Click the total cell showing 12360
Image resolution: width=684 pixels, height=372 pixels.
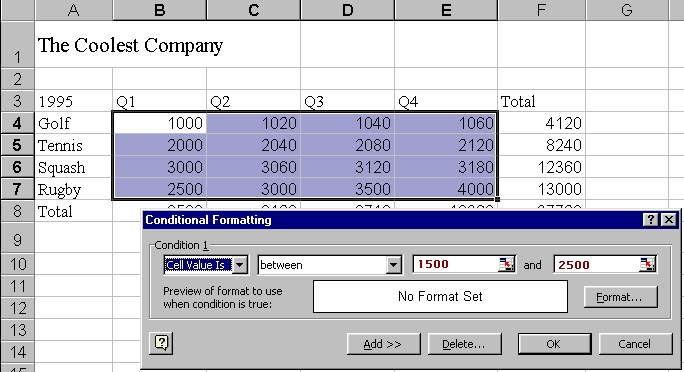(x=541, y=167)
